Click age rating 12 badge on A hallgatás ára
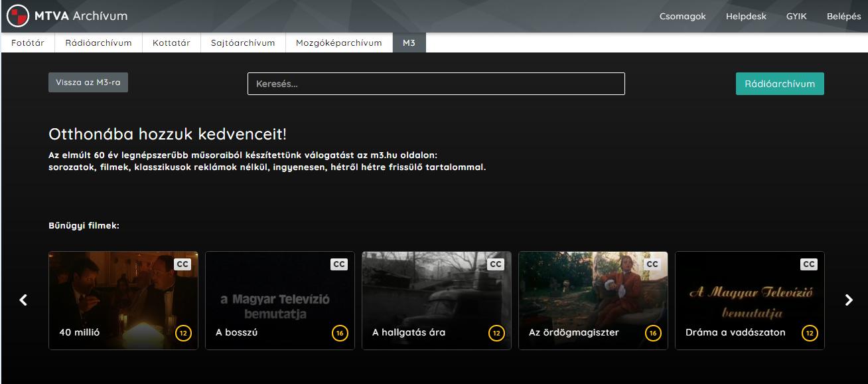868x384 pixels. point(496,333)
